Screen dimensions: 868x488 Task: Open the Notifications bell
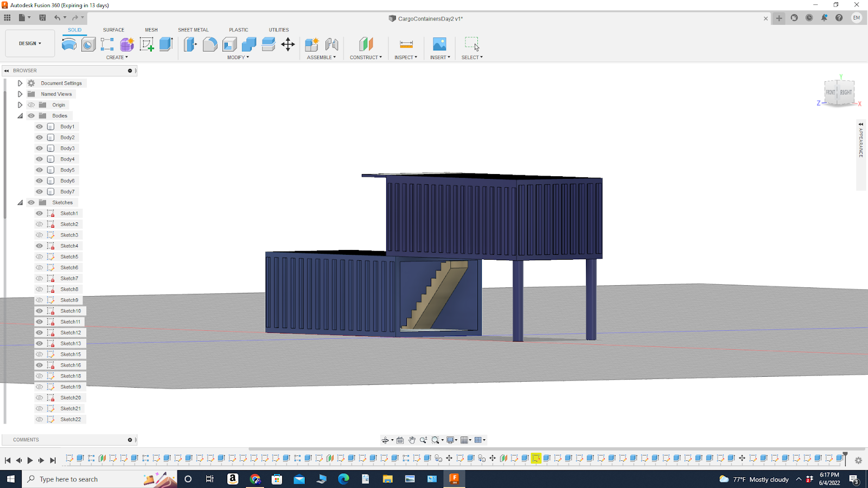[x=824, y=18]
